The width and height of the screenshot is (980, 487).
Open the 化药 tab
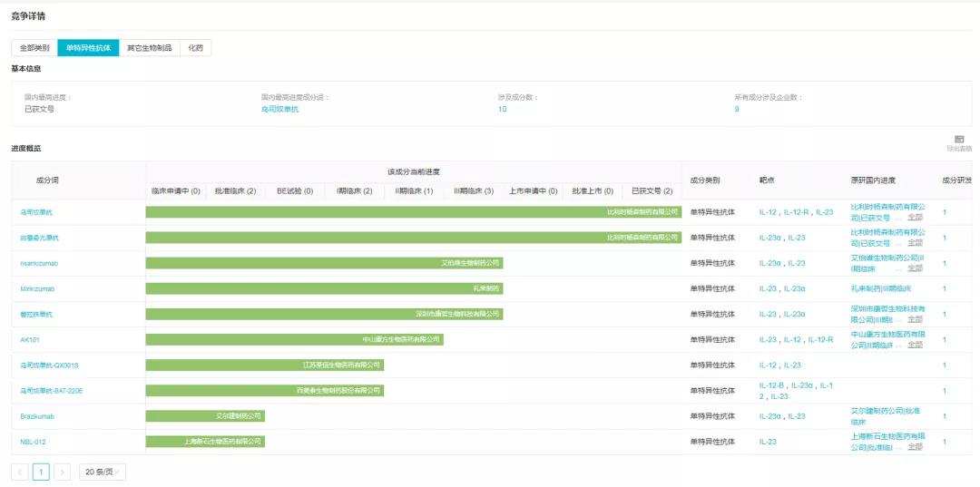click(196, 48)
